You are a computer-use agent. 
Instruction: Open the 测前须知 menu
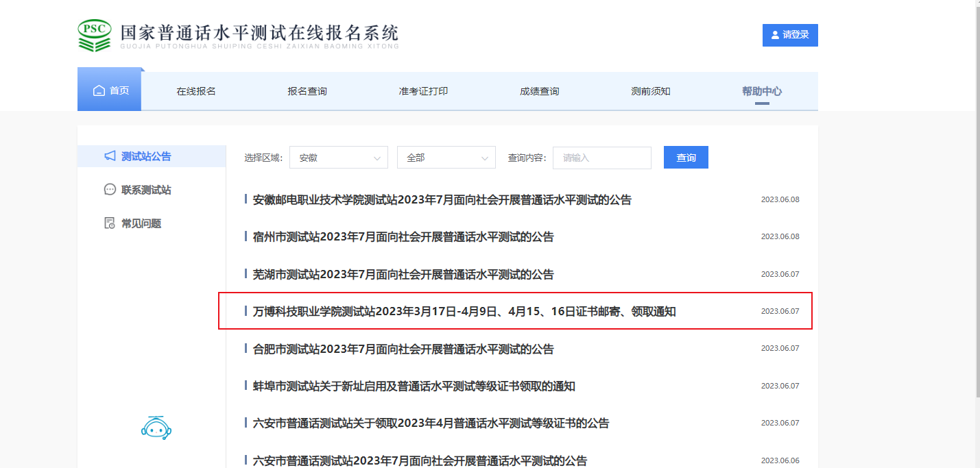click(x=651, y=91)
